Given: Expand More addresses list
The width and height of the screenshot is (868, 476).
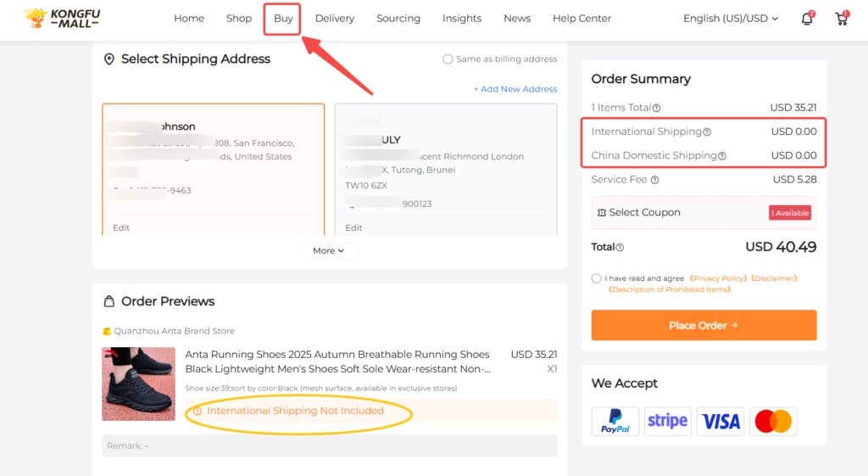Looking at the screenshot, I should (329, 251).
